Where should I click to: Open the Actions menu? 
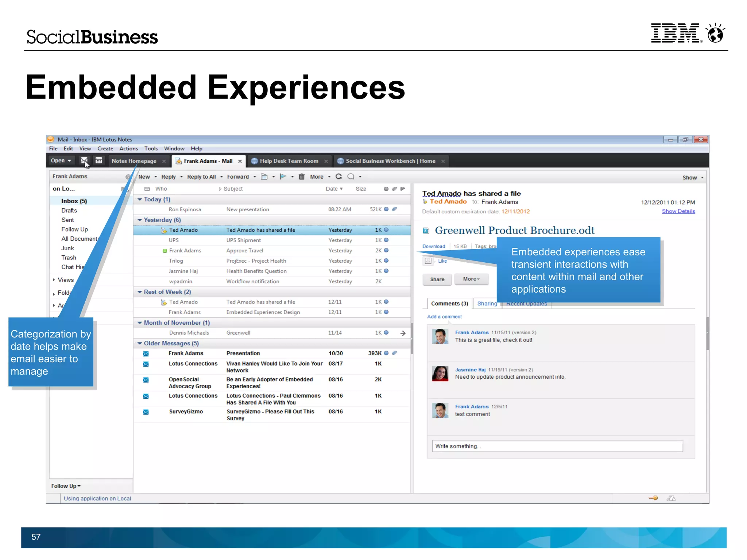click(x=129, y=149)
